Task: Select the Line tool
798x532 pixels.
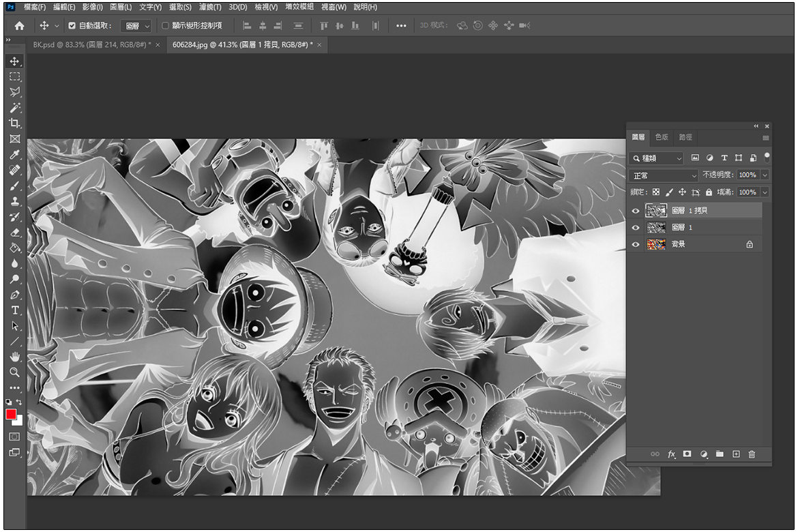Action: click(x=14, y=341)
